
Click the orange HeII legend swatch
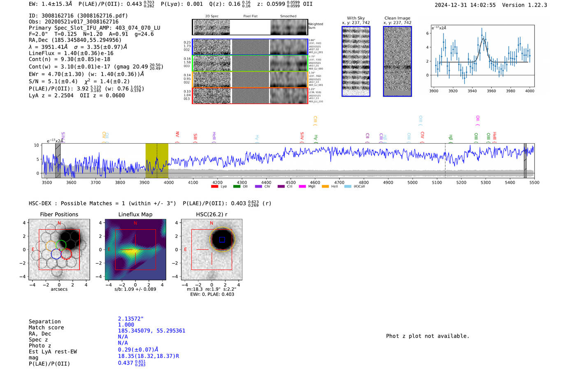[x=325, y=186]
